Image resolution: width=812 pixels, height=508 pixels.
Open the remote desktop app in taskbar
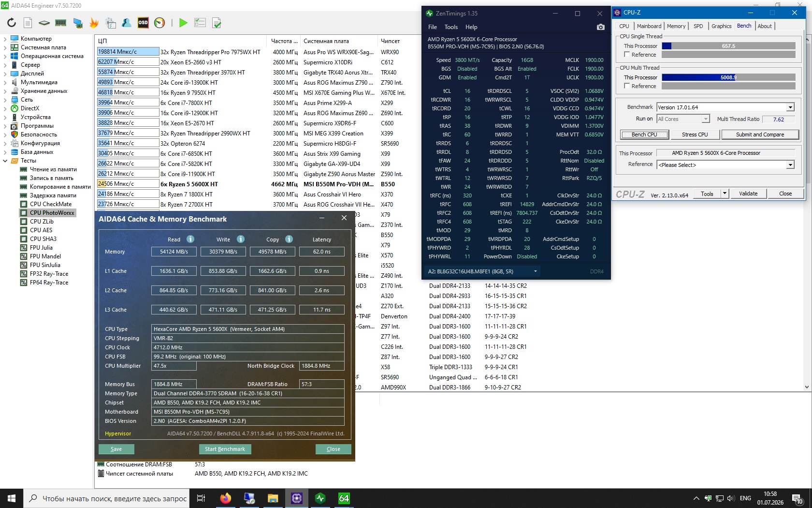coord(249,498)
